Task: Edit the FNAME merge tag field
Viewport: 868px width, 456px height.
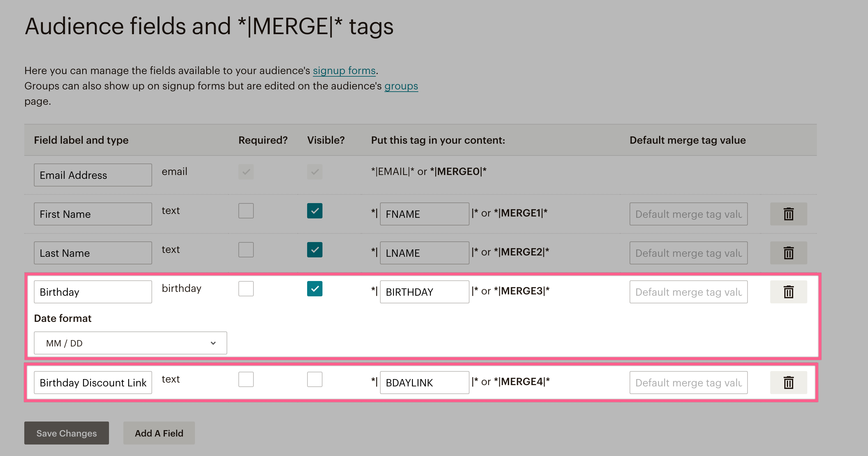Action: pyautogui.click(x=424, y=214)
